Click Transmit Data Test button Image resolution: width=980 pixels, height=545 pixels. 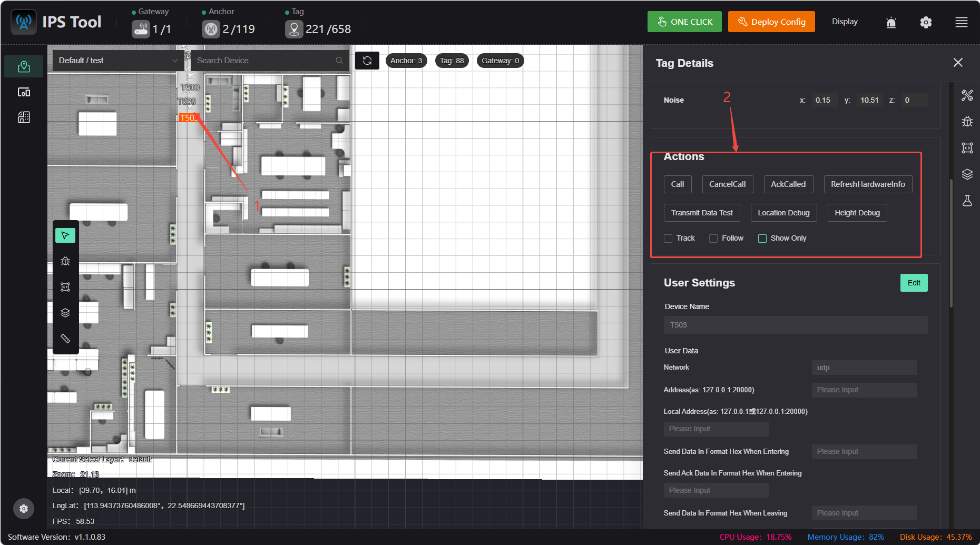tap(702, 213)
